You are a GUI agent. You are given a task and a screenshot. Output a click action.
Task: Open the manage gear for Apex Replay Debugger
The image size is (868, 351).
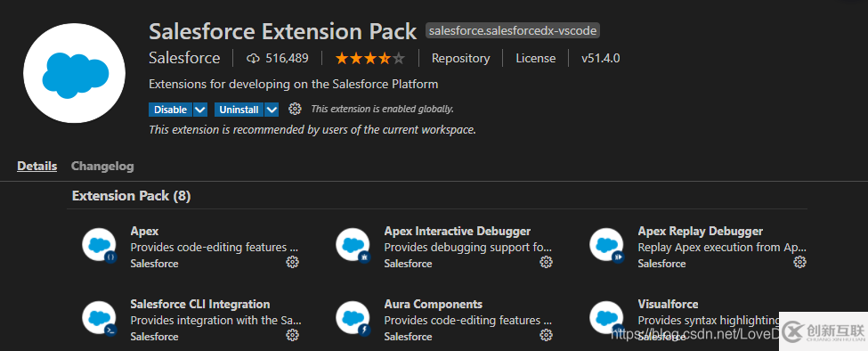(x=800, y=262)
